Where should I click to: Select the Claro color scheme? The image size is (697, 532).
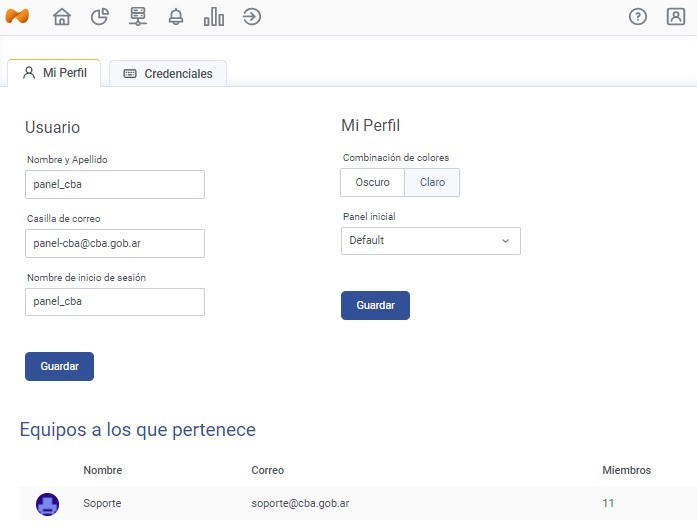(432, 183)
